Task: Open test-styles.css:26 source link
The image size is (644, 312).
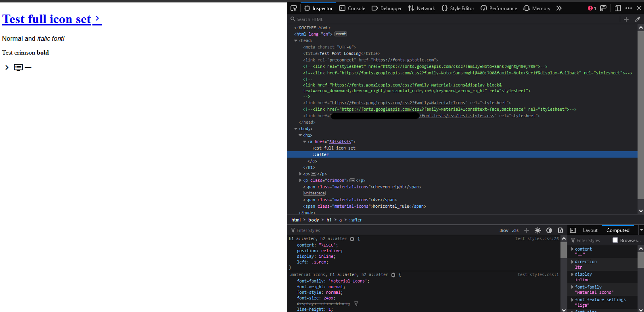Action: pos(537,239)
